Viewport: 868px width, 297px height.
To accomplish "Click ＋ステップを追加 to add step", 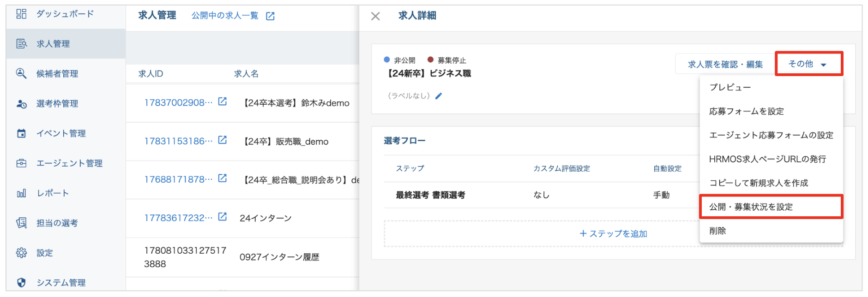I will click(613, 234).
